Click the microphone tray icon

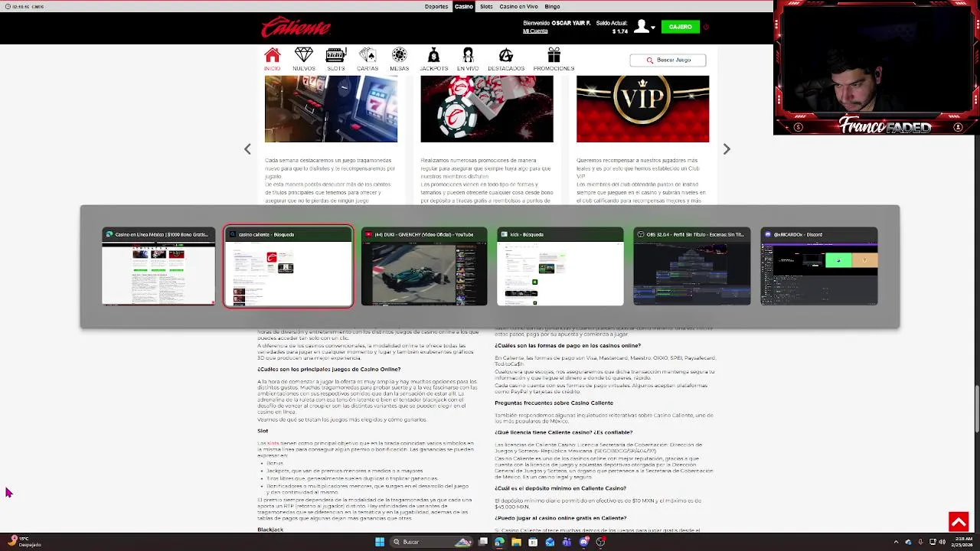click(920, 542)
